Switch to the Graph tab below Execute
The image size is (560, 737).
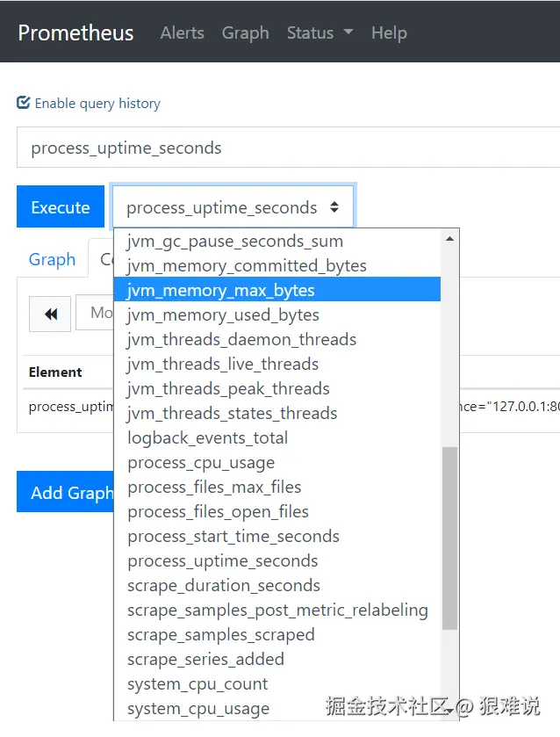[52, 259]
